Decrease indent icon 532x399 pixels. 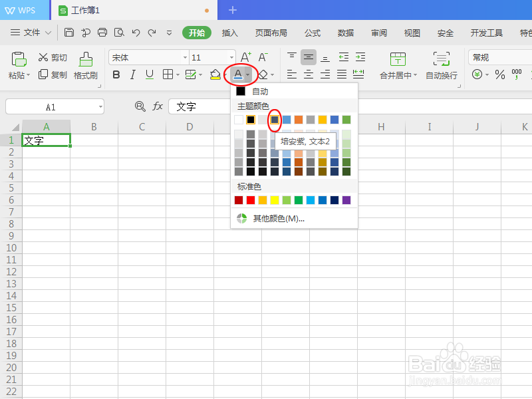coord(344,57)
